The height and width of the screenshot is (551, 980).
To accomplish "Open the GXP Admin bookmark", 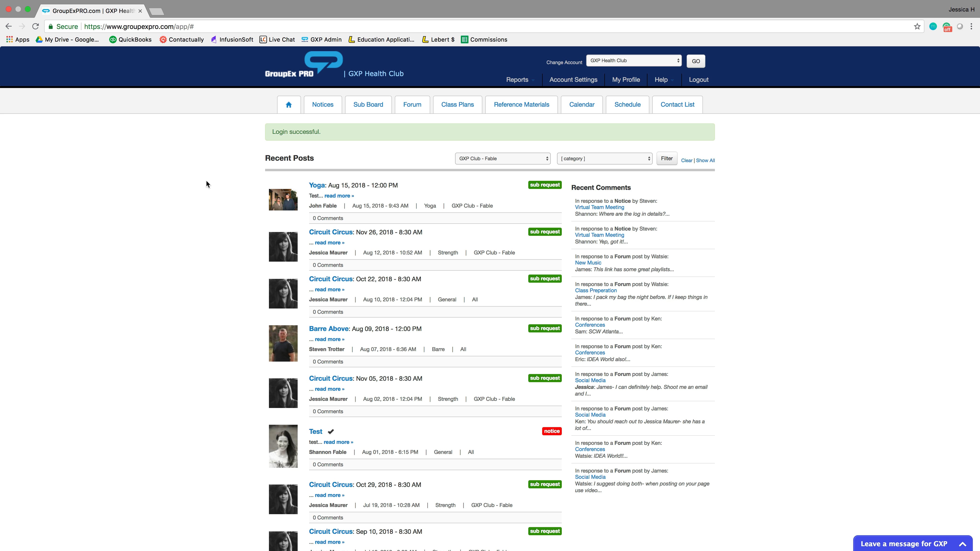I will coord(322,39).
